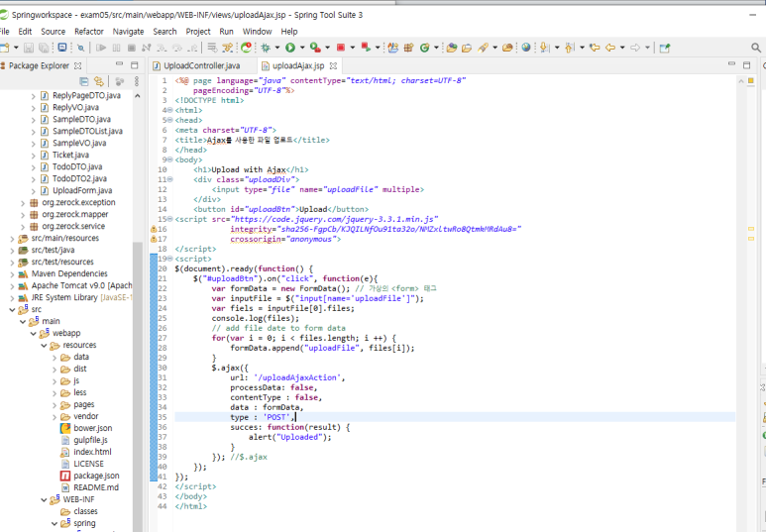Click the Save All toolbar icon

pos(44,48)
